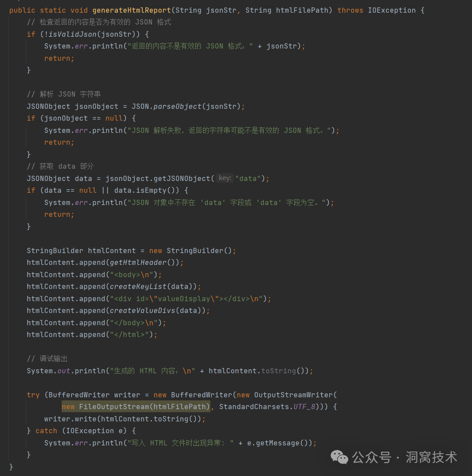The width and height of the screenshot is (472, 476).
Task: Click the throws keyword in method signature
Action: point(350,10)
